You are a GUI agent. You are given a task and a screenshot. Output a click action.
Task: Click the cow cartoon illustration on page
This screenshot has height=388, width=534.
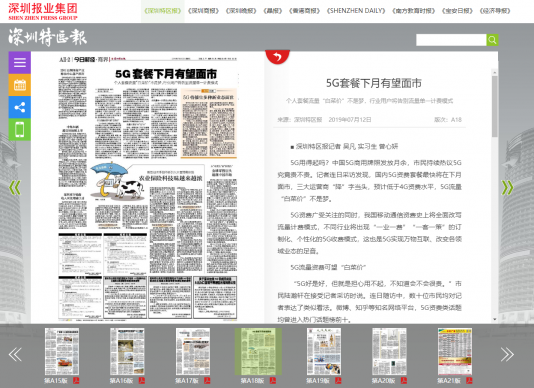(x=117, y=181)
